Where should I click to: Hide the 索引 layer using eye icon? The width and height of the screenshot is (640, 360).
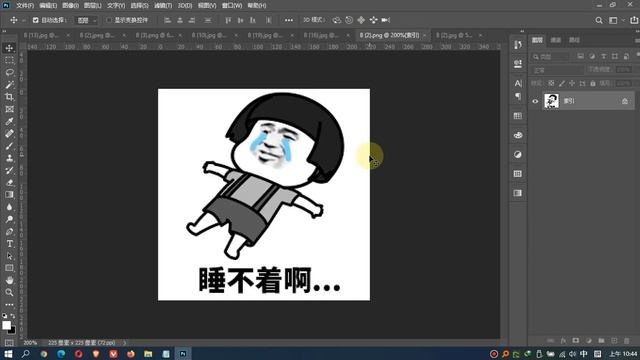[x=535, y=101]
